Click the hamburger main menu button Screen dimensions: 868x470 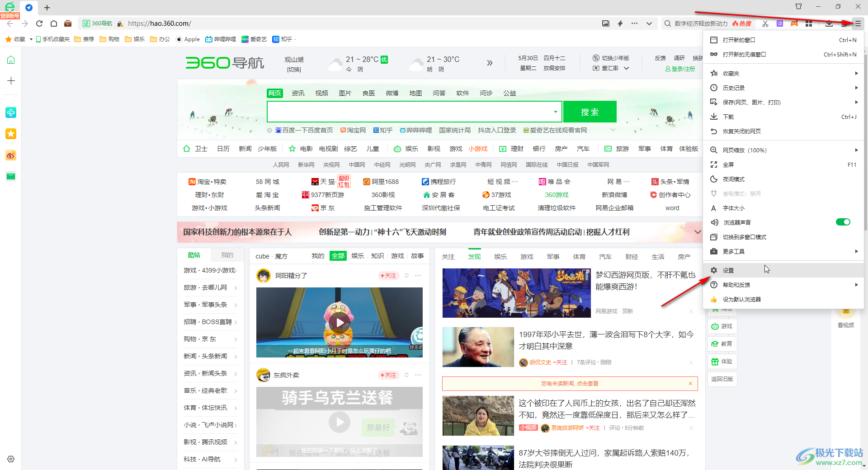click(x=858, y=23)
